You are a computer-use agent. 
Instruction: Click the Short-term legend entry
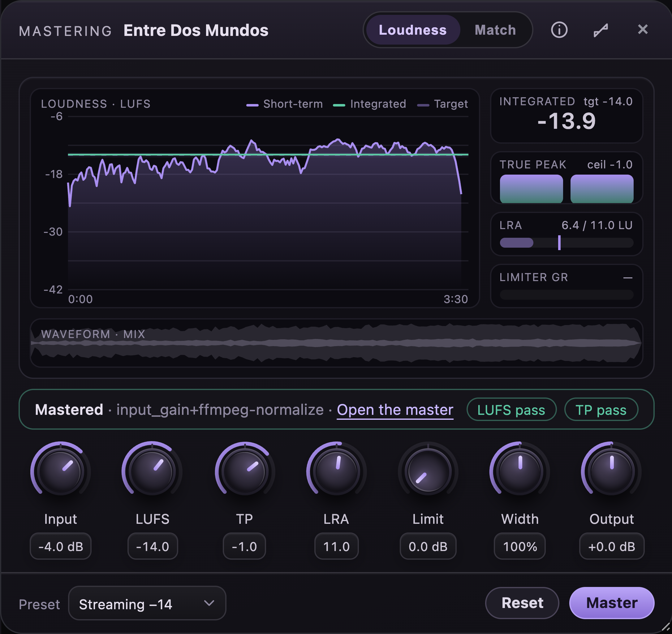(x=285, y=104)
